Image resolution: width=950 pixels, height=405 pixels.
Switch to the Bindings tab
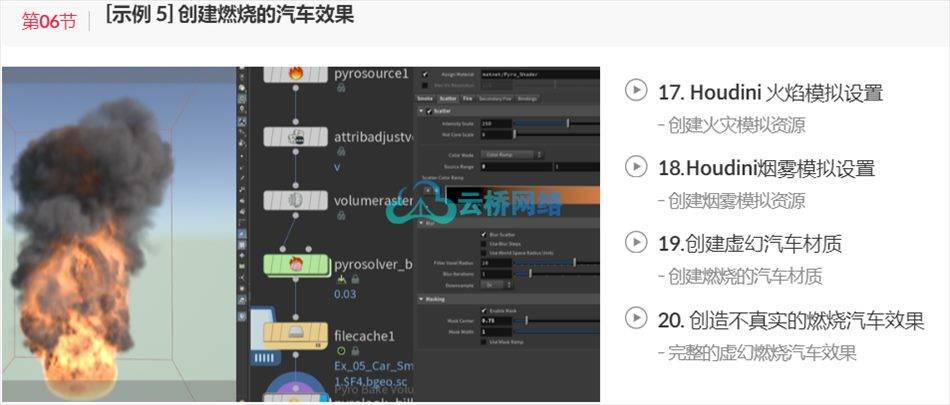click(x=528, y=99)
